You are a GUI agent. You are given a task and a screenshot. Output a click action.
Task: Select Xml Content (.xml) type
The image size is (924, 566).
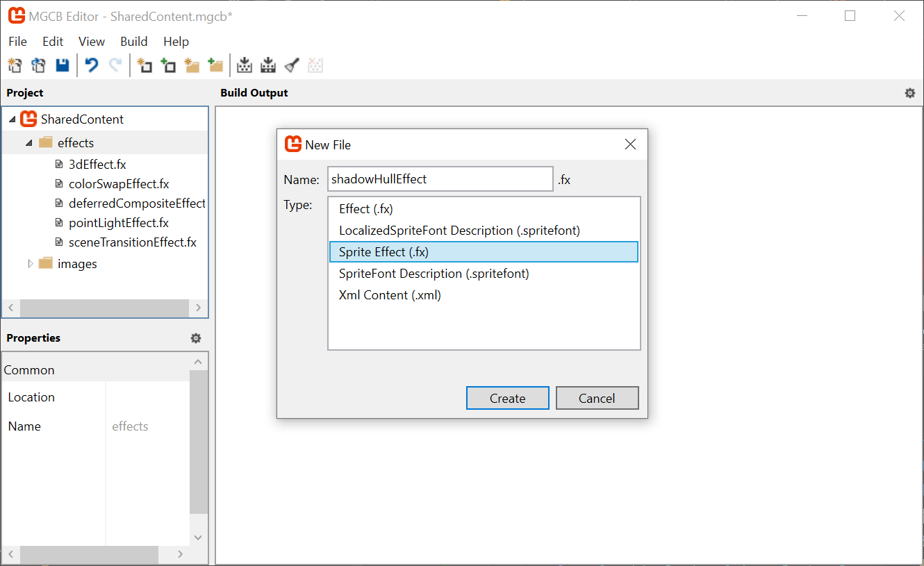click(x=389, y=294)
